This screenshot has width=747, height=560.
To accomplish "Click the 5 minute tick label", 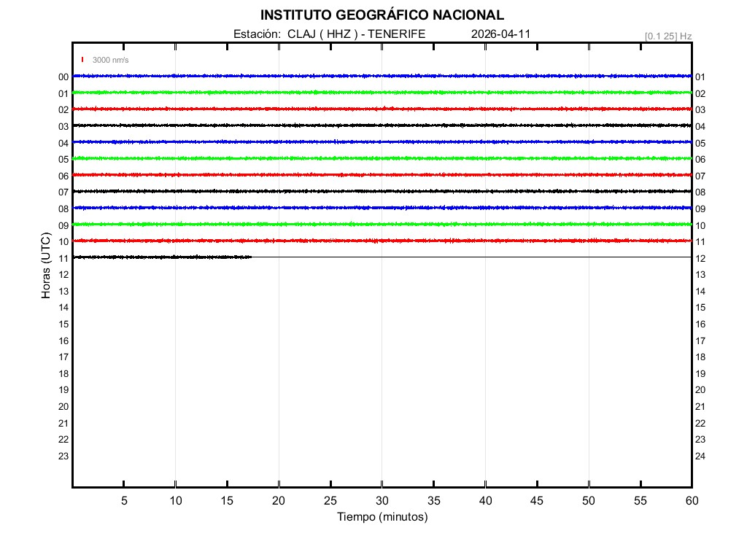I will [124, 501].
